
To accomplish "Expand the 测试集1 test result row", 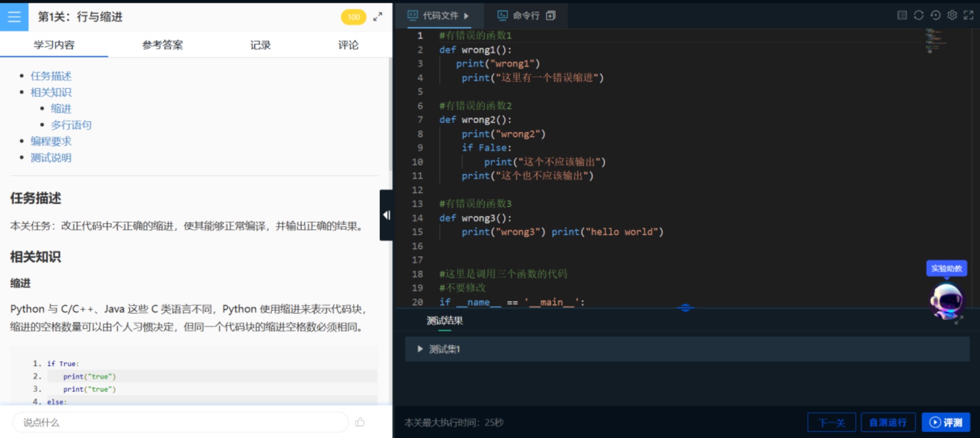I will 420,349.
